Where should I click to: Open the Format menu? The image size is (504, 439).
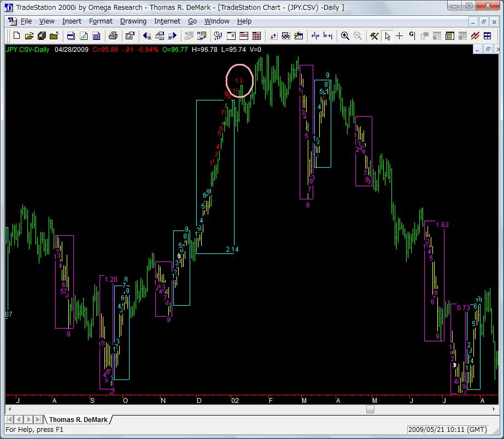pyautogui.click(x=101, y=21)
